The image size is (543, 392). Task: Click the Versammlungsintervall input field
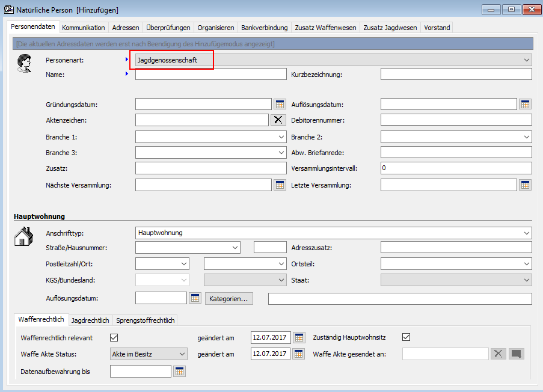coord(456,168)
